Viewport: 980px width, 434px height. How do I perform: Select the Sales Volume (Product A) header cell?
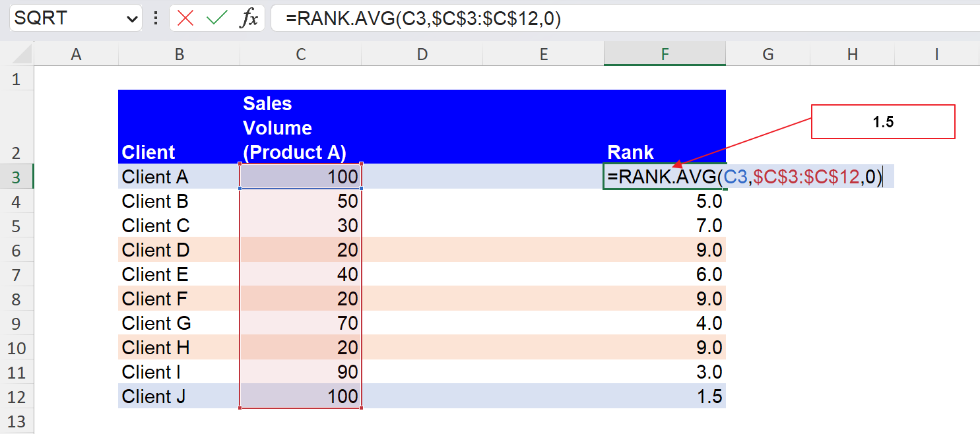point(300,127)
